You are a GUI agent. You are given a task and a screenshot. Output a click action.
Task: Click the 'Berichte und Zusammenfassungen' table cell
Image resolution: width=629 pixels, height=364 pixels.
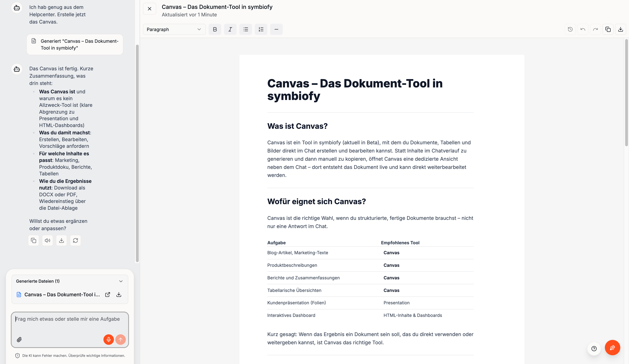[303, 278]
